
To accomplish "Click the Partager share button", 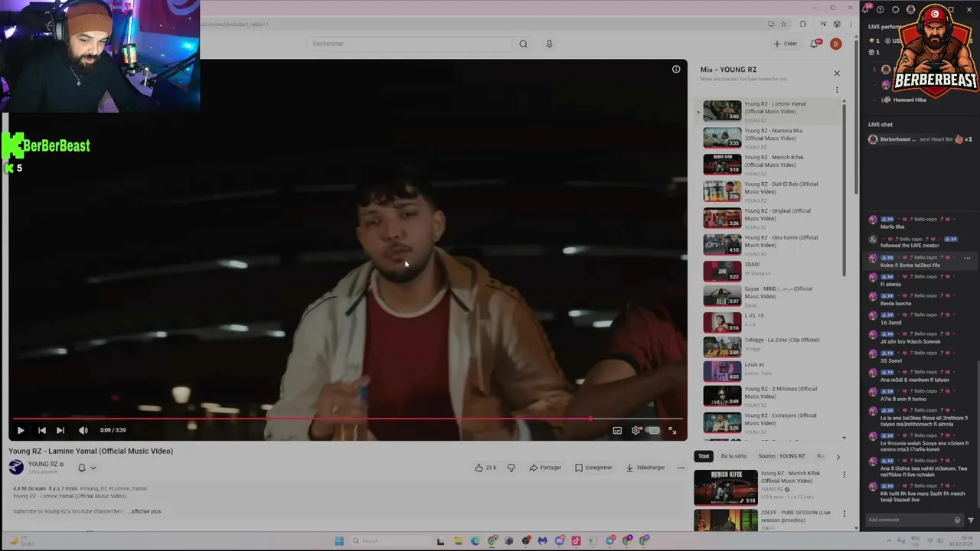I will 545,468.
